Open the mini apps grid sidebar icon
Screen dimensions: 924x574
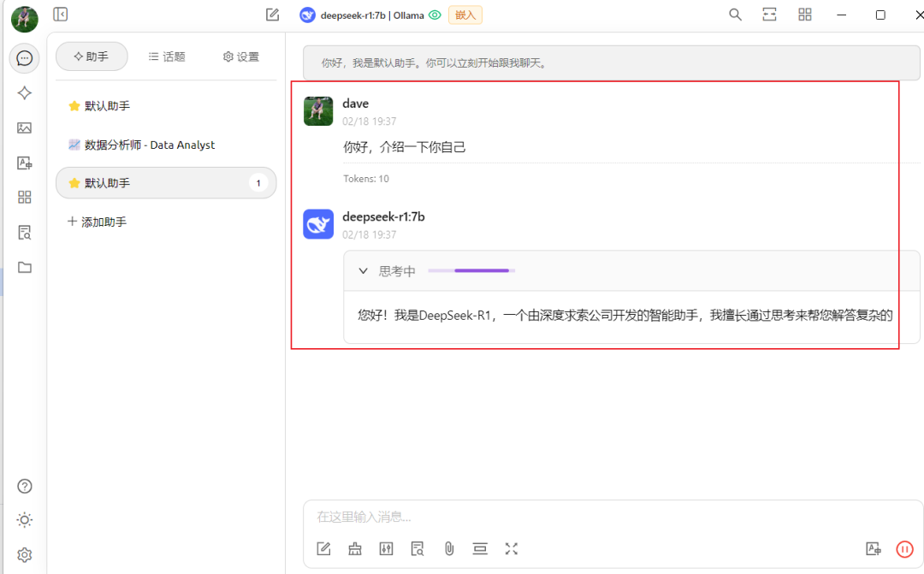tap(24, 198)
